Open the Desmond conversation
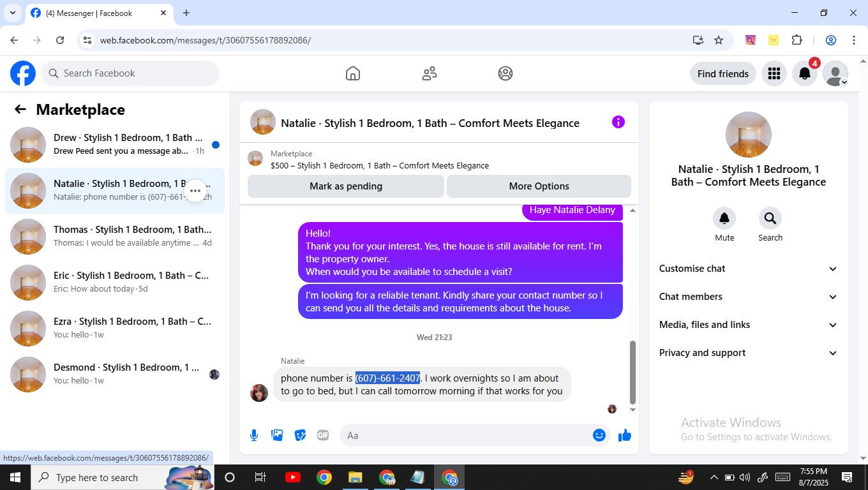This screenshot has width=868, height=490. [x=115, y=374]
